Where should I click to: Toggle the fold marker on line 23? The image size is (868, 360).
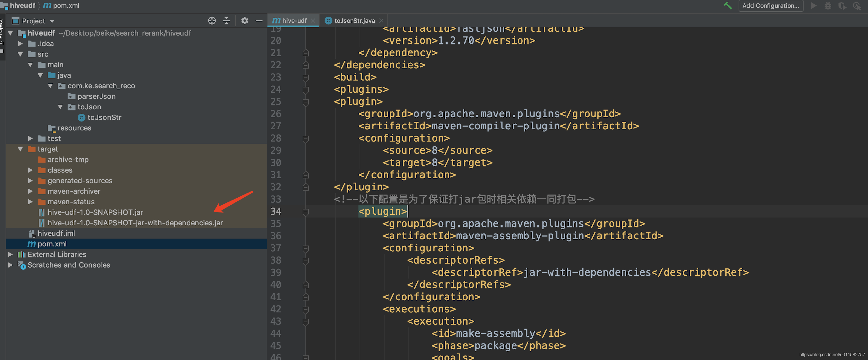[305, 78]
